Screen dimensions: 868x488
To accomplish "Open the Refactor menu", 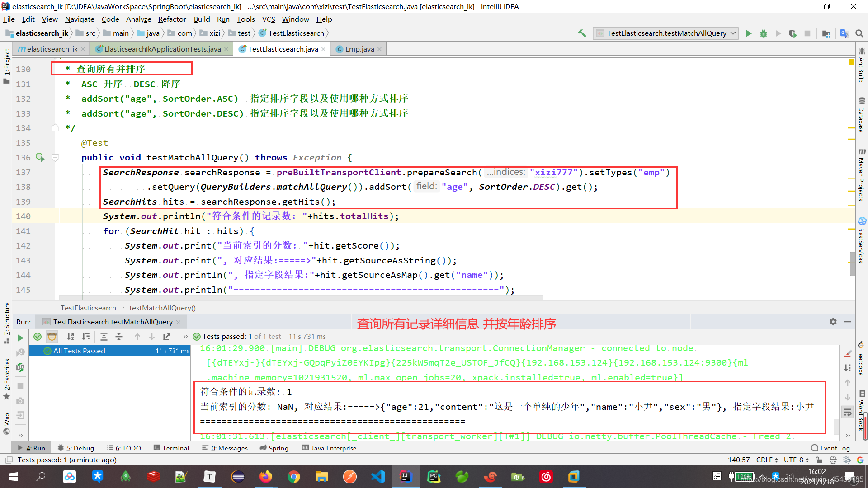I will pyautogui.click(x=172, y=19).
